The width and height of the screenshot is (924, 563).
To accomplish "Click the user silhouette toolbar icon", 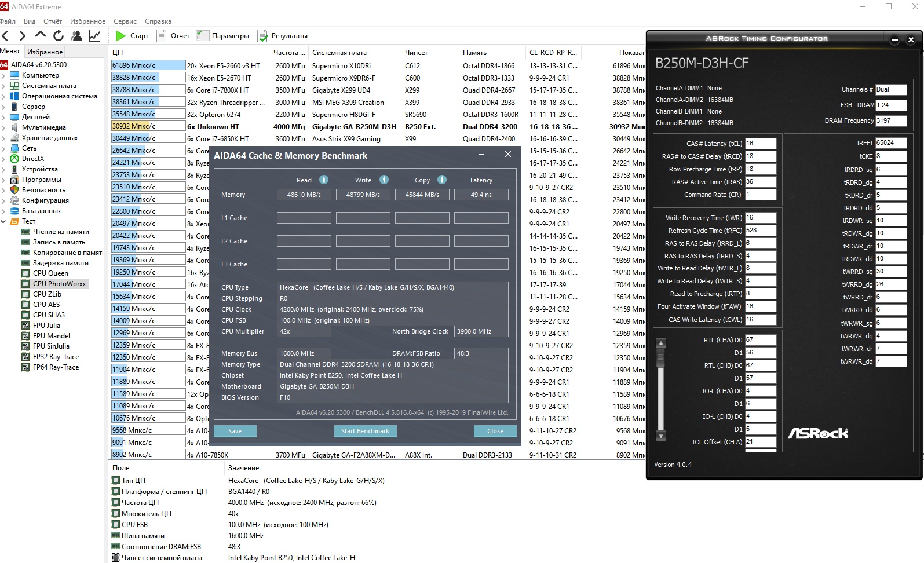I will 76,36.
